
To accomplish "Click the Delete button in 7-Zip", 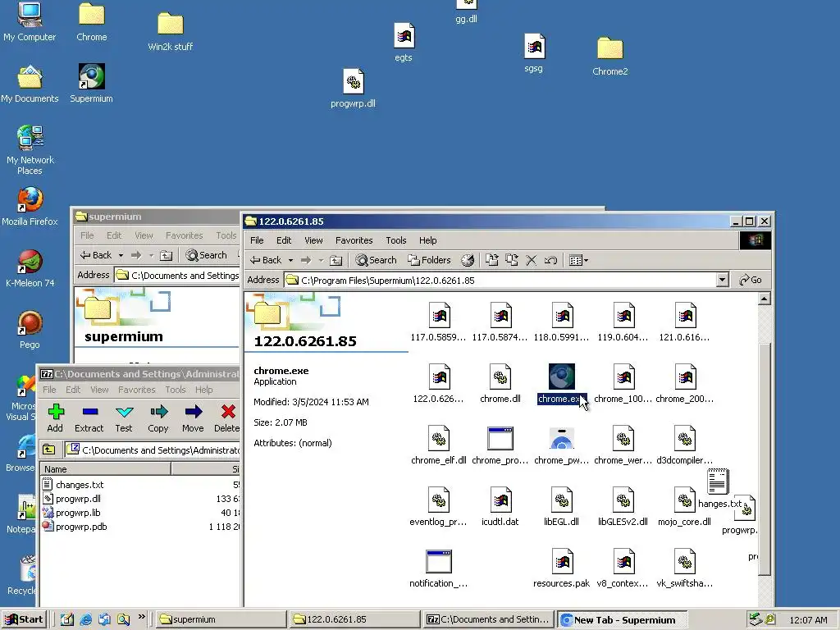I will [227, 418].
